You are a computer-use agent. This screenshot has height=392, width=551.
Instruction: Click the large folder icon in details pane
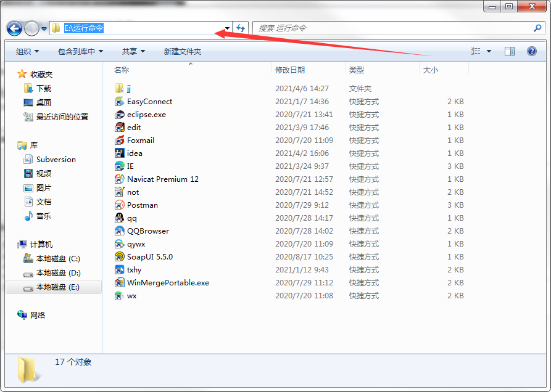coord(28,370)
